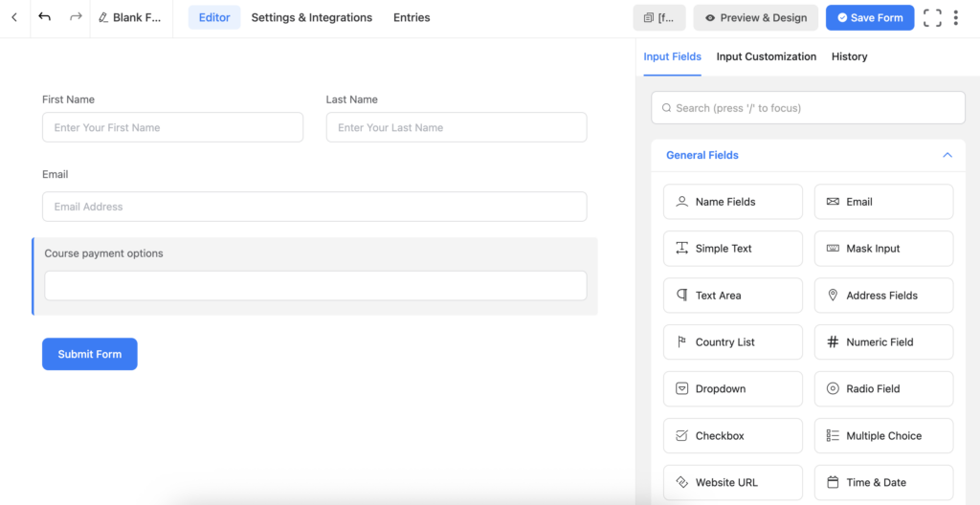This screenshot has height=505, width=980.
Task: Open the History tab
Action: point(849,56)
